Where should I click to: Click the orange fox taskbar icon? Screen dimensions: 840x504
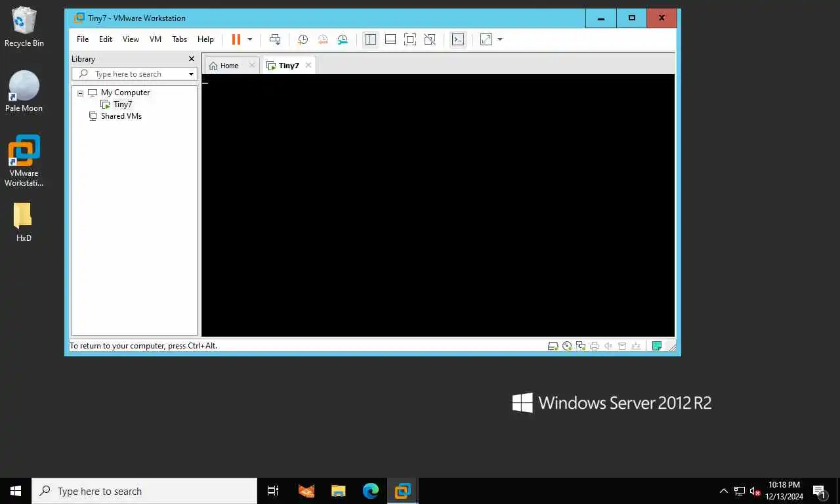click(306, 491)
